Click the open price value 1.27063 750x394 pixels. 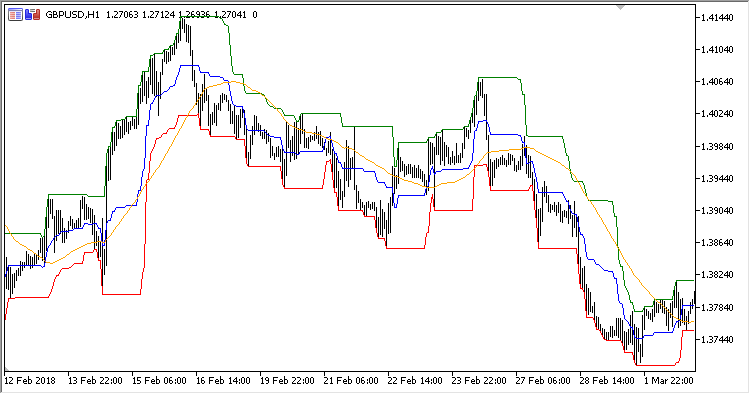(x=122, y=15)
